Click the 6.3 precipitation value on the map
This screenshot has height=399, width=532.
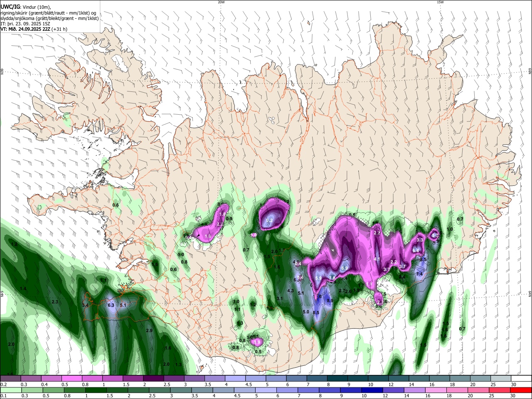tap(111, 305)
